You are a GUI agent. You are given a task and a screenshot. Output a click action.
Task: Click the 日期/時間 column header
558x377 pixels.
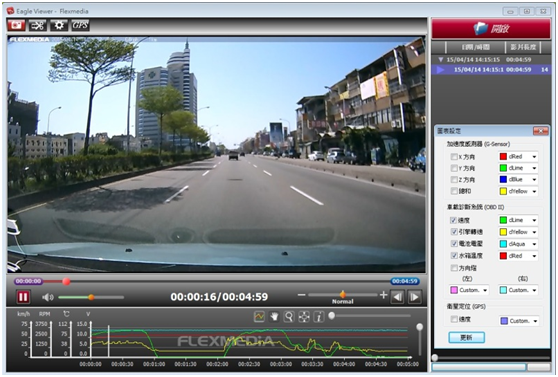coord(475,47)
